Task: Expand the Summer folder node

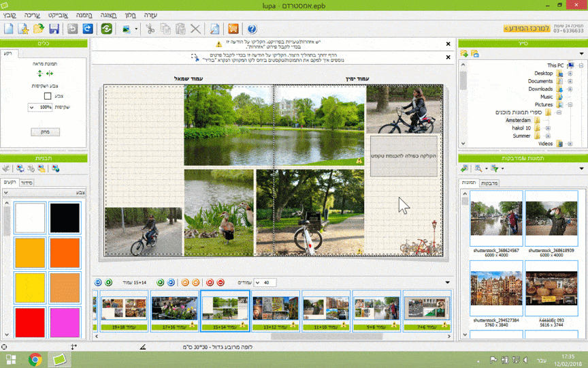Action: click(547, 136)
